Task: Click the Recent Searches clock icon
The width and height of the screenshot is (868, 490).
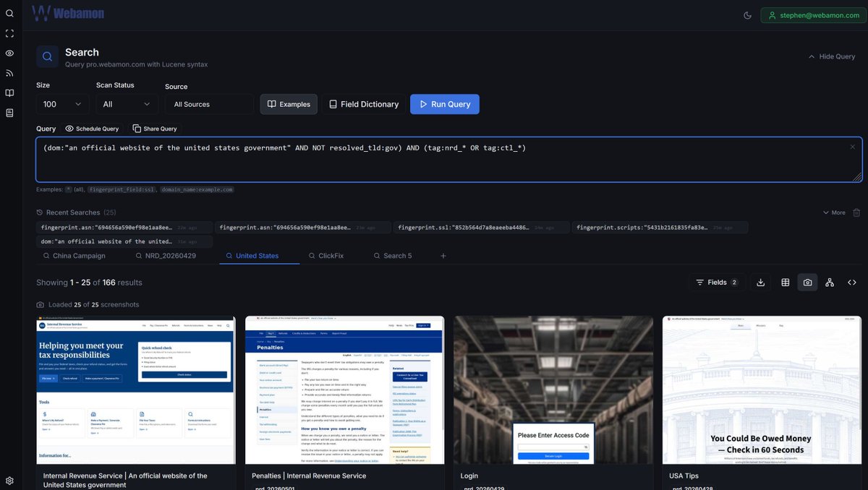Action: click(x=40, y=212)
